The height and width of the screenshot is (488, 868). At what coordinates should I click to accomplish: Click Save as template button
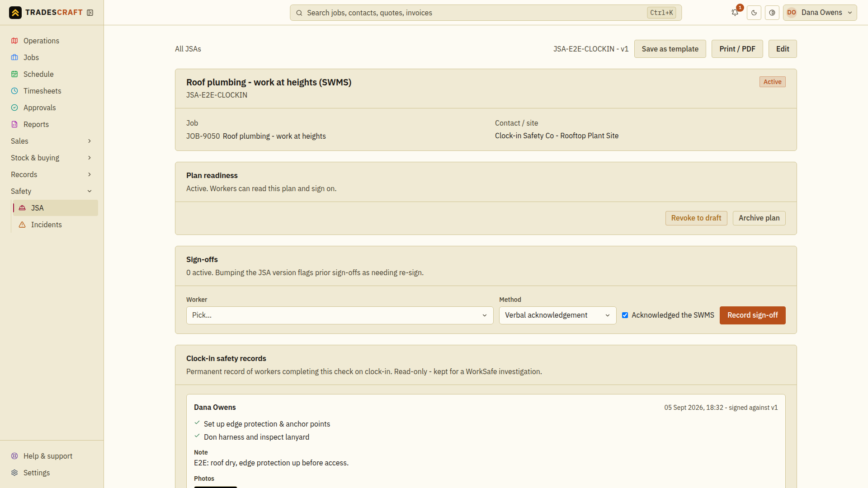point(670,49)
